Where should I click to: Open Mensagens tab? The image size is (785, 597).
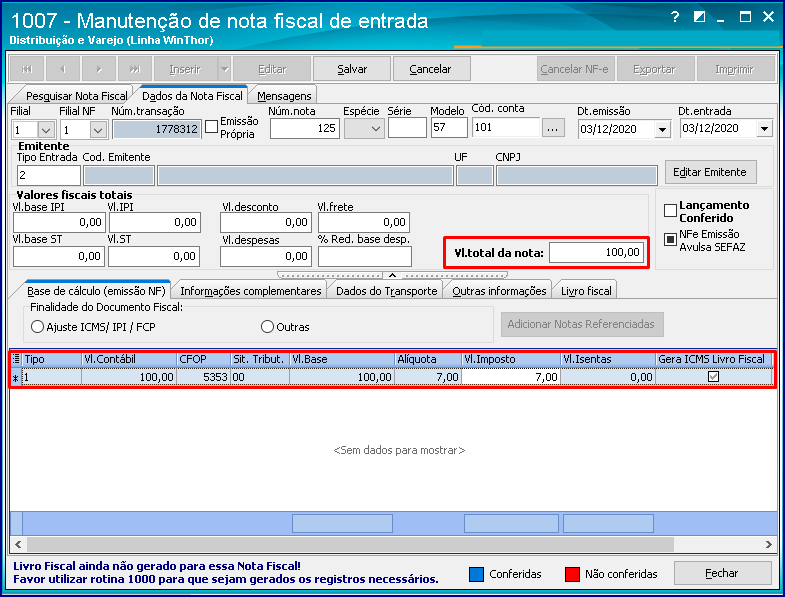point(284,96)
